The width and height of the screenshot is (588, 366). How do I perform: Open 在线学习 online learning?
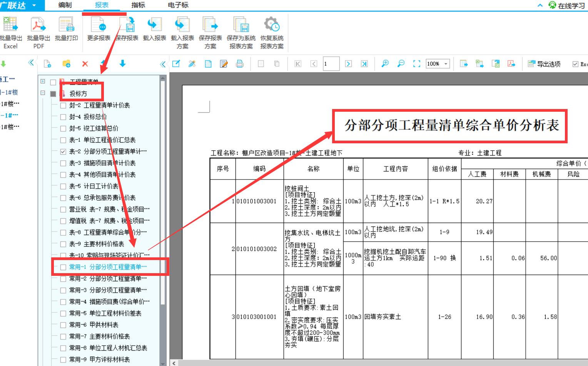(x=567, y=5)
